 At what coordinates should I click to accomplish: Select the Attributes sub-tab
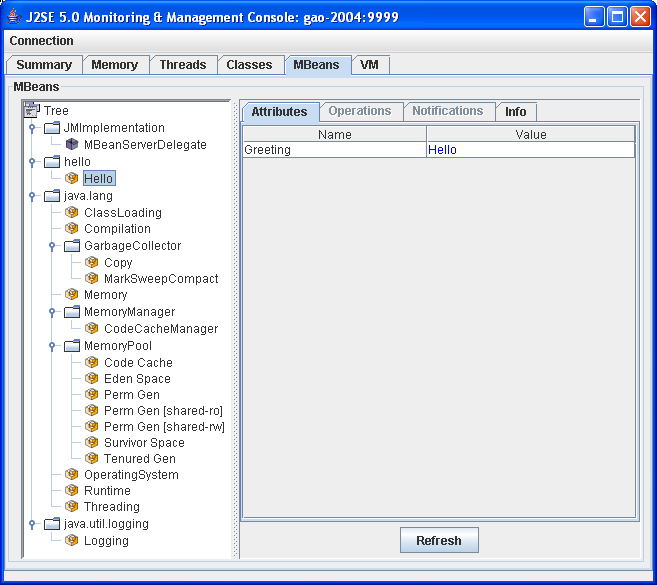(x=279, y=112)
